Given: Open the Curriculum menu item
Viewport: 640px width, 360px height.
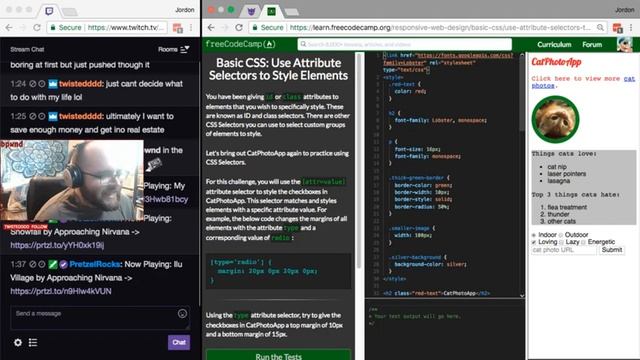Looking at the screenshot, I should point(554,44).
